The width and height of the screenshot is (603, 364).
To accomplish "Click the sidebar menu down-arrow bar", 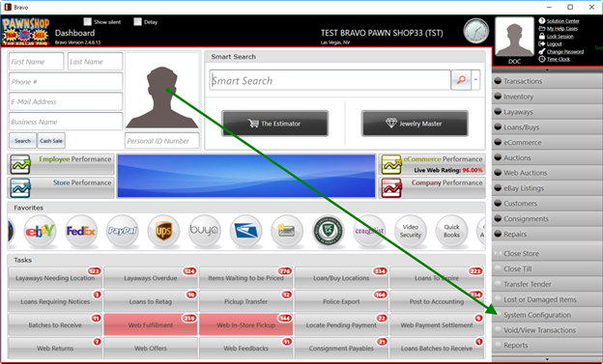I will pos(547,359).
